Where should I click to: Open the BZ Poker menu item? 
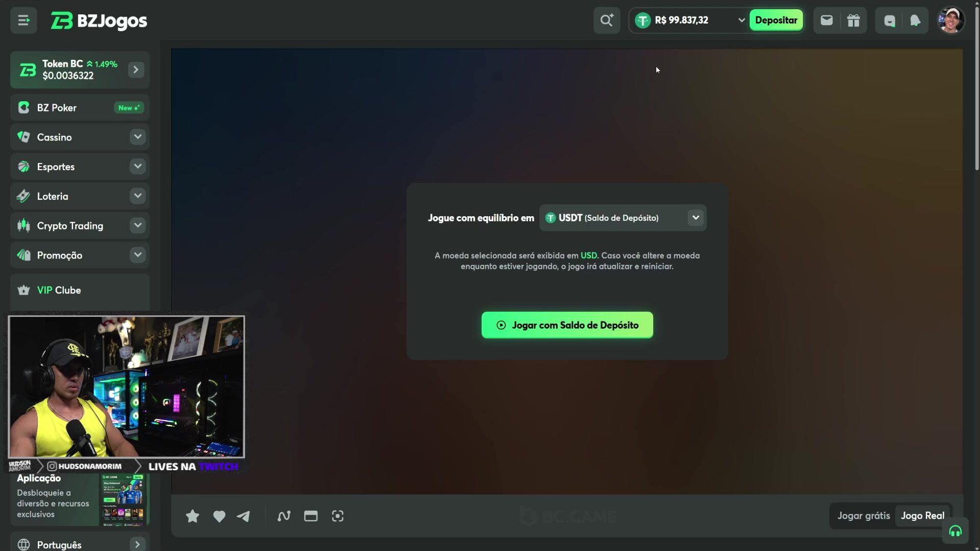coord(80,108)
